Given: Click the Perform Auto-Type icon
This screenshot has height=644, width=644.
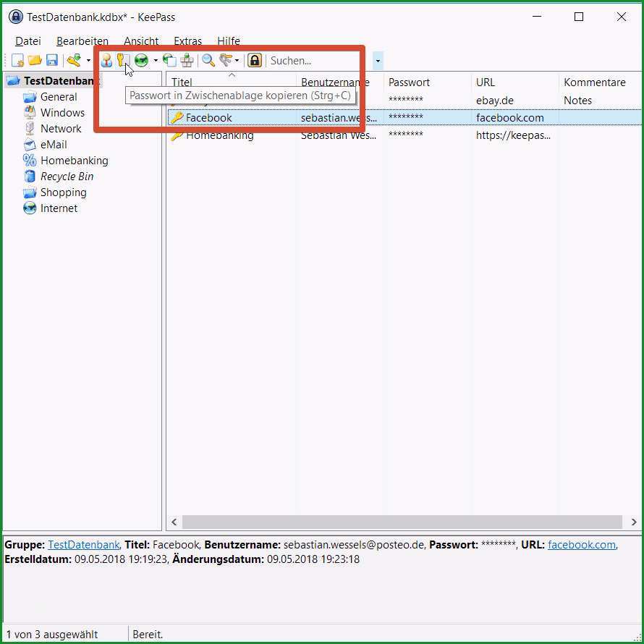Looking at the screenshot, I should (187, 60).
